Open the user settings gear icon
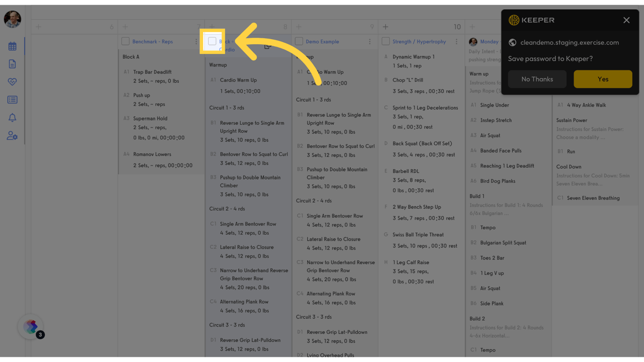The height and width of the screenshot is (362, 644). pos(12,136)
